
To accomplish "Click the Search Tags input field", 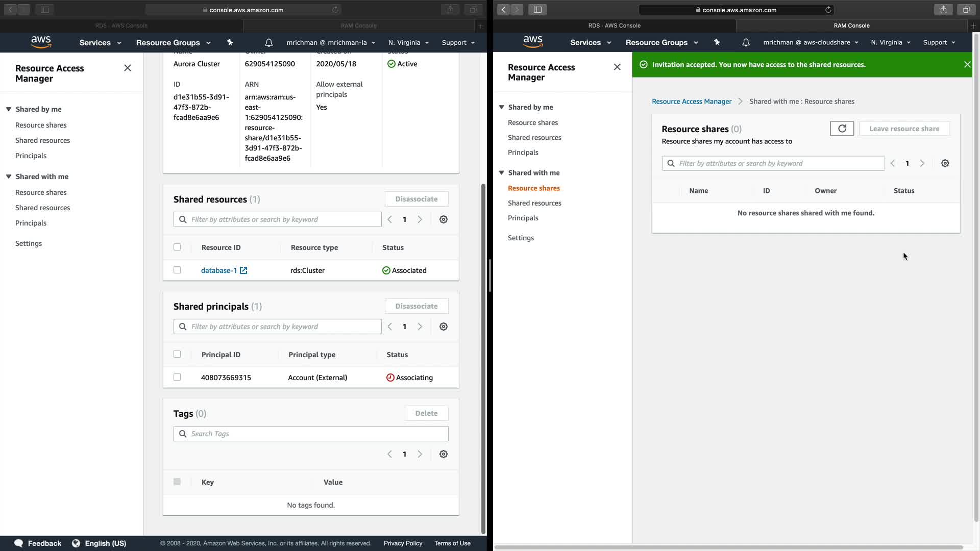I will 311,434.
